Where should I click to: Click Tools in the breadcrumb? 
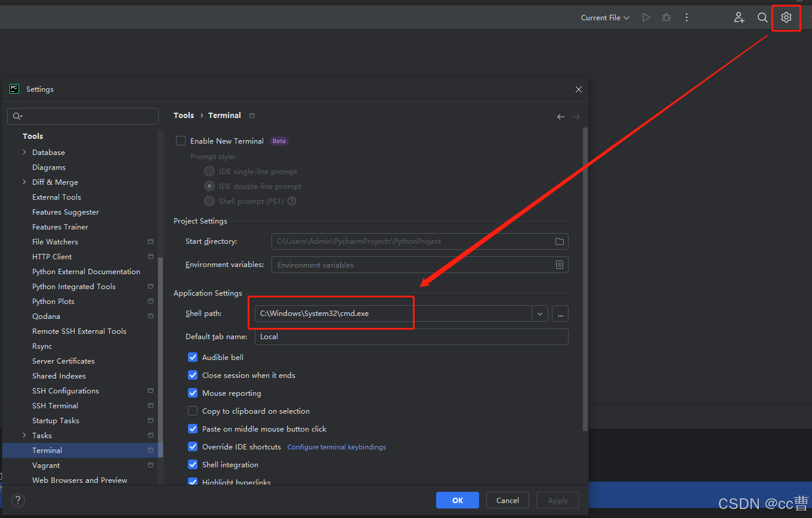183,115
